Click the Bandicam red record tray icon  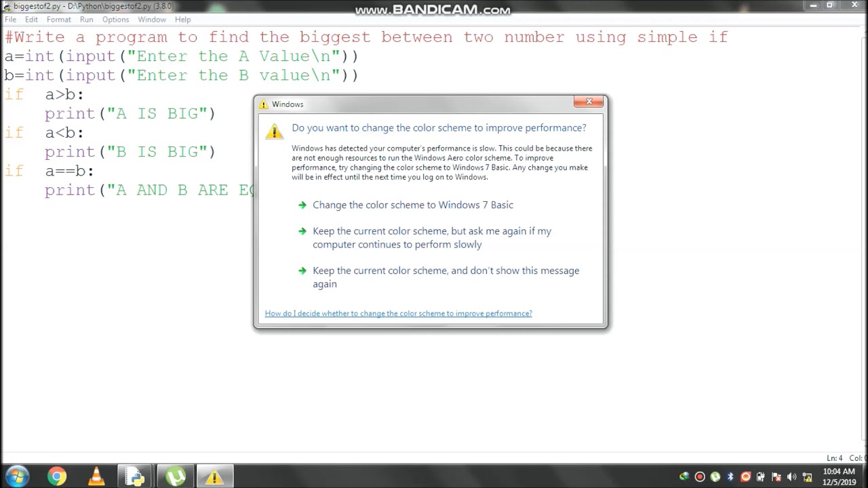tap(700, 476)
